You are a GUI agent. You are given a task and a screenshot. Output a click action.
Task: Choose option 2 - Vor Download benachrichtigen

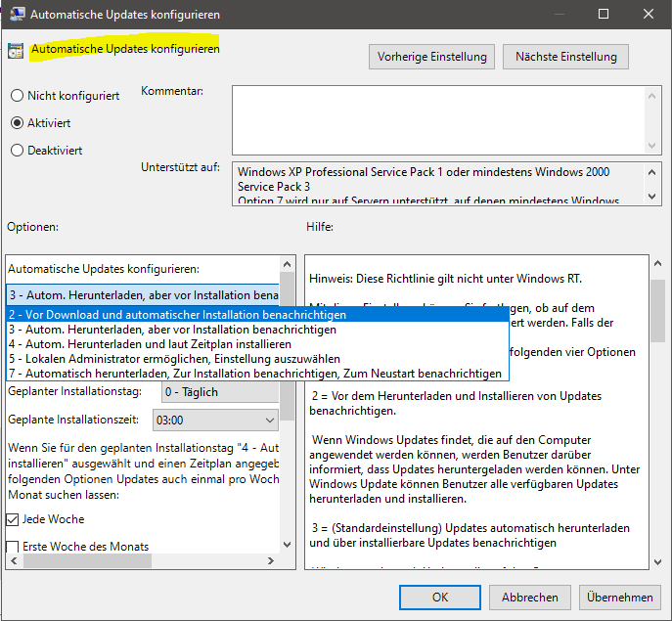click(x=257, y=315)
